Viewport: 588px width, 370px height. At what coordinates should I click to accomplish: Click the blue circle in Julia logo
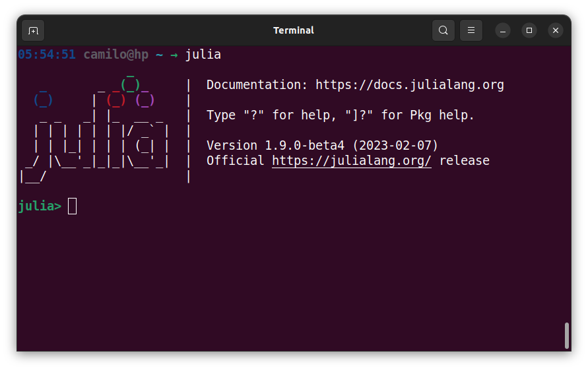click(43, 100)
